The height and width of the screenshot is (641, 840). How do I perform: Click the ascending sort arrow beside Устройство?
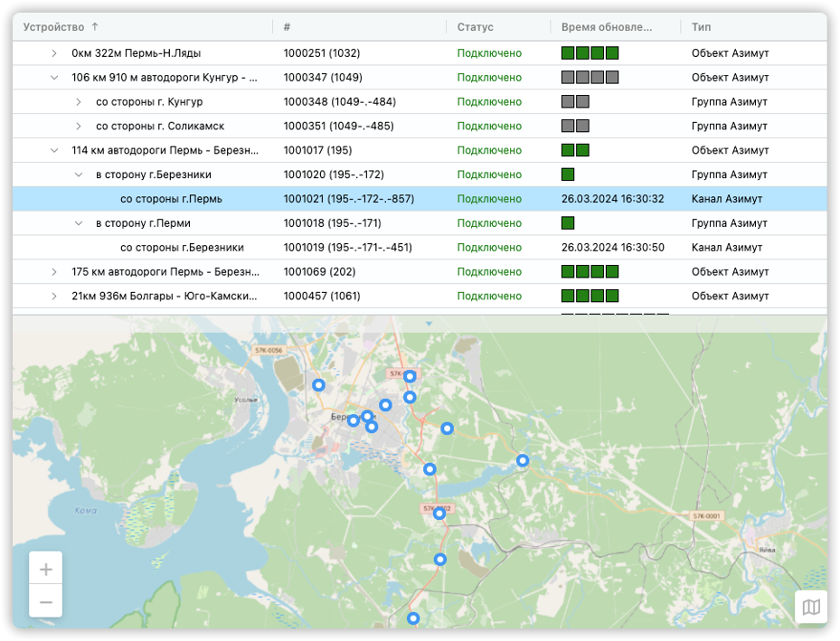point(95,27)
